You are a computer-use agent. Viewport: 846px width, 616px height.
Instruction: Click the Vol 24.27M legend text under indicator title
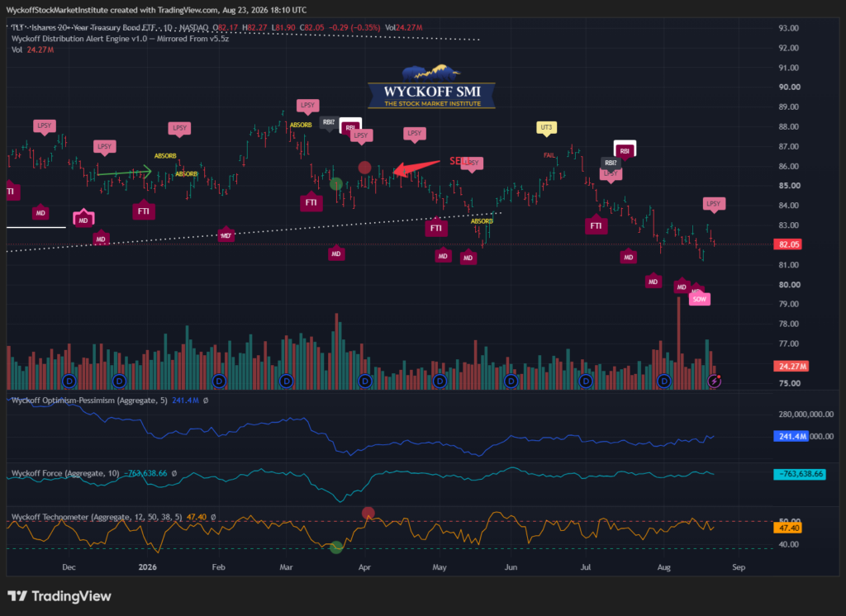[32, 50]
